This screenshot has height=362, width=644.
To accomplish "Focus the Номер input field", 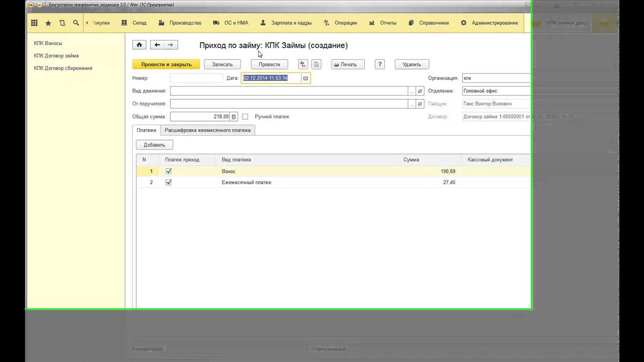I will [x=196, y=78].
